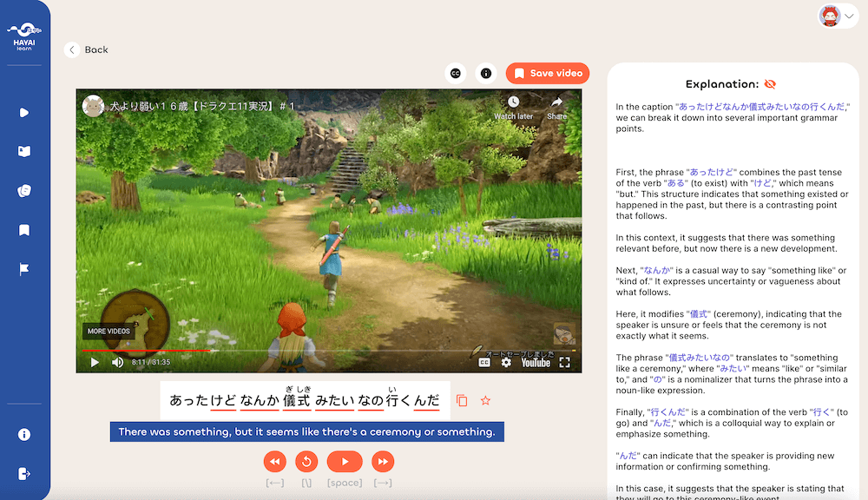Star the caption as favorite
Viewport: 868px width, 500px height.
coord(486,400)
